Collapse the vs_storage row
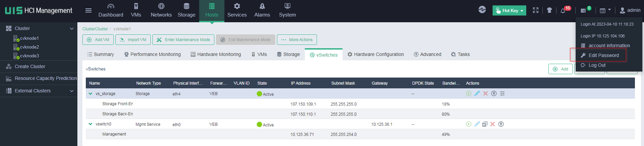The width and height of the screenshot is (644, 146). [x=90, y=93]
